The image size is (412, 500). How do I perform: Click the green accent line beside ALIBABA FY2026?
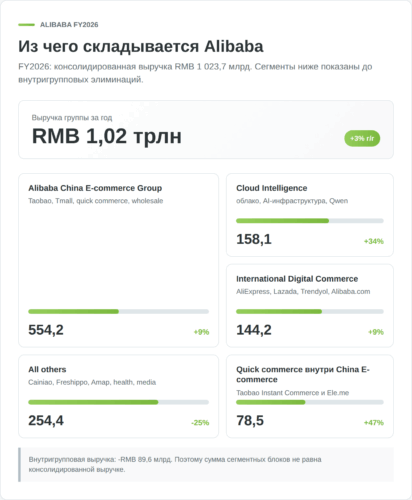[x=27, y=25]
